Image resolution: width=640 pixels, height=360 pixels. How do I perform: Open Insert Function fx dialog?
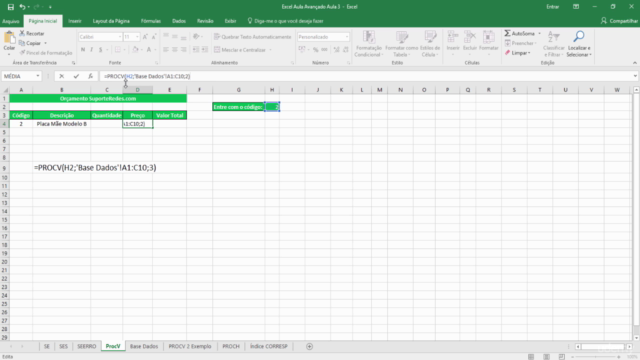click(x=91, y=76)
